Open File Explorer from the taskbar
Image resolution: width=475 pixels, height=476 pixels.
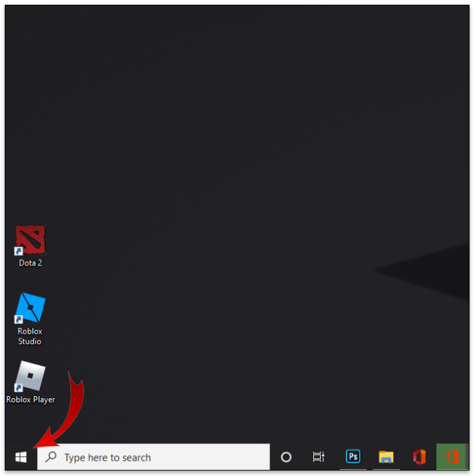point(386,457)
